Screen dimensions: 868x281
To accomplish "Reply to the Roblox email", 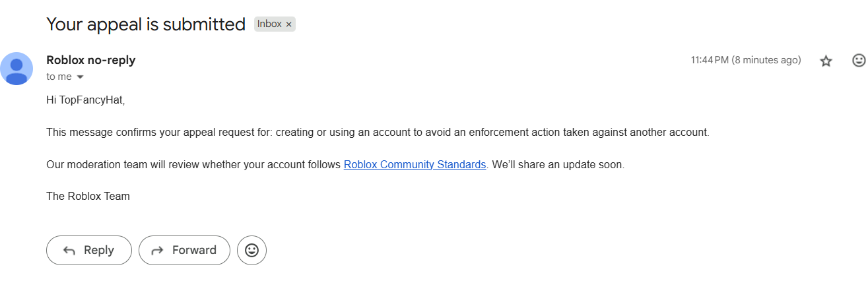I will [x=89, y=250].
